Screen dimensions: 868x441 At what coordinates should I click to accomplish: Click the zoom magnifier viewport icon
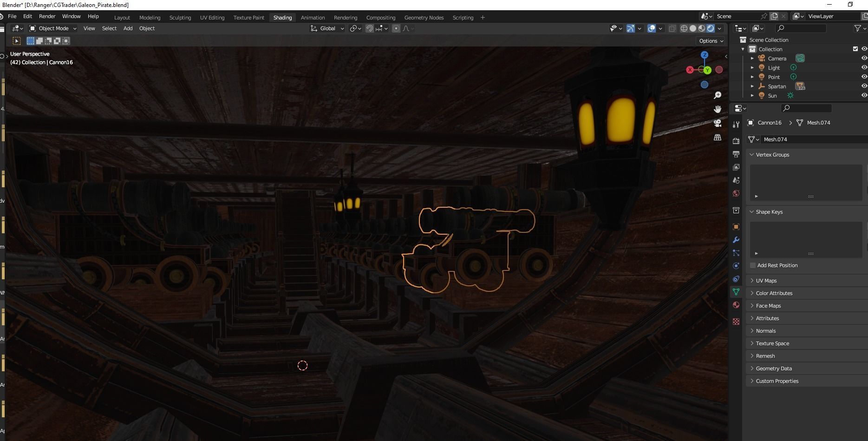coord(718,95)
